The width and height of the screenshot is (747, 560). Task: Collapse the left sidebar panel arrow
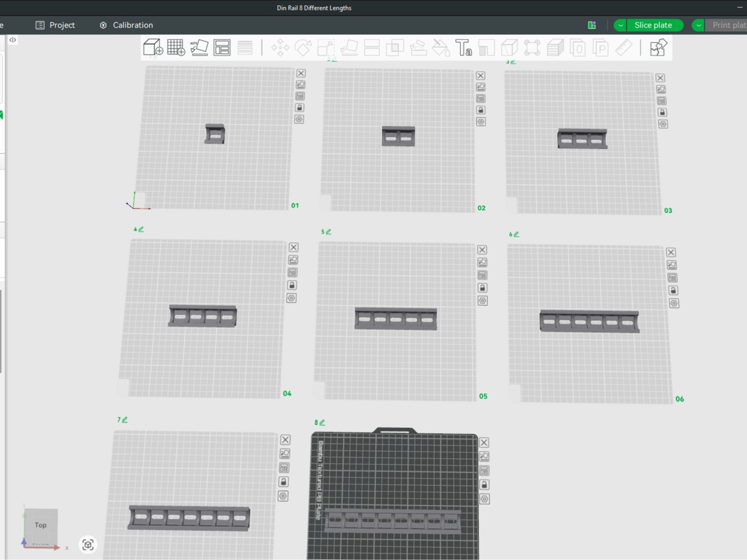(12, 40)
